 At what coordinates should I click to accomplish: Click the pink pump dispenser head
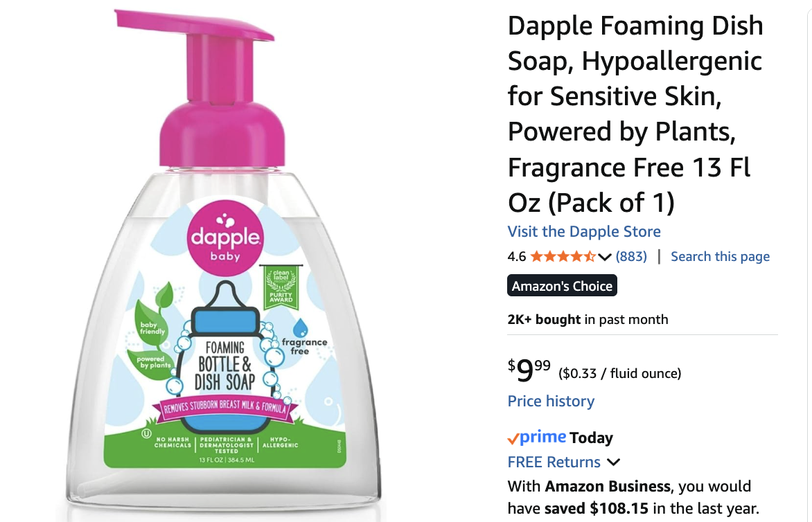click(211, 88)
